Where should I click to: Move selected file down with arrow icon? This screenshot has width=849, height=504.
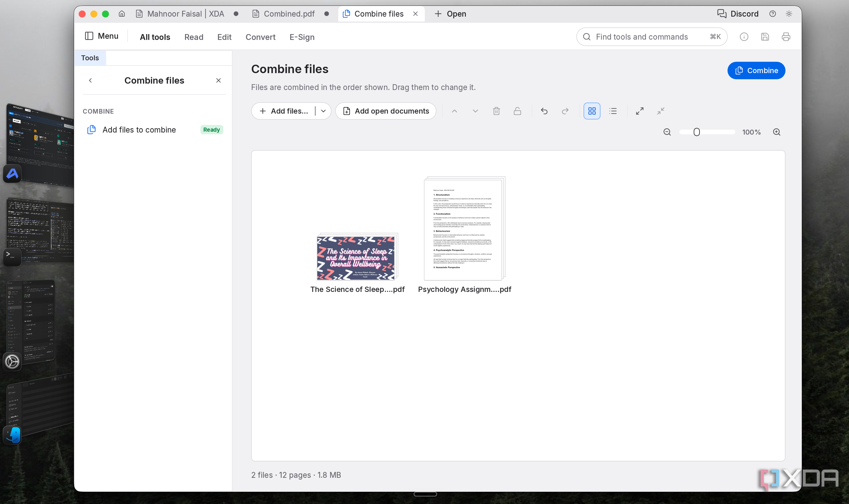[x=475, y=111]
